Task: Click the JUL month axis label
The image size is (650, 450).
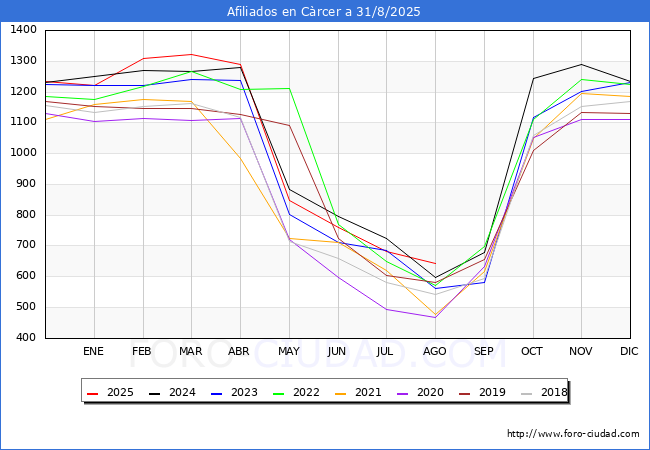Action: pyautogui.click(x=385, y=351)
